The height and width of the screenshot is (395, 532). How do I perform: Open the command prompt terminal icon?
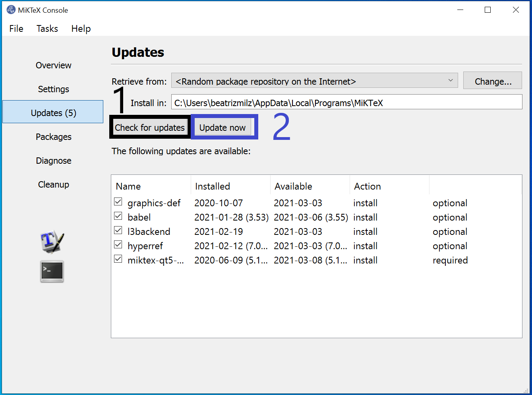coord(52,271)
